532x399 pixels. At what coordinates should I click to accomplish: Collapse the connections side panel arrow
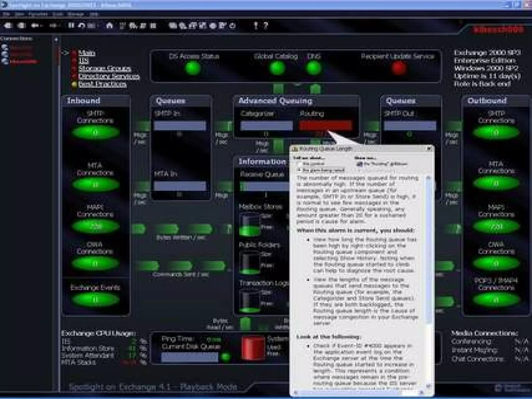(56, 40)
